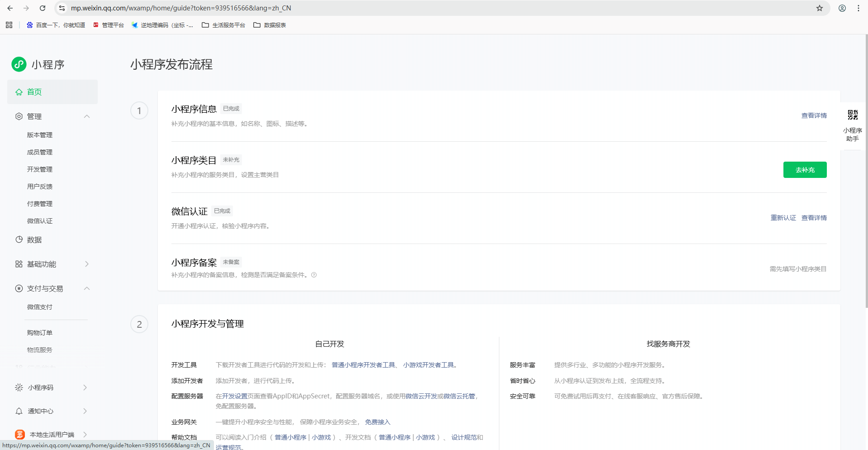Click 查看详情 for 微信认证
Image resolution: width=868 pixels, height=450 pixels.
(x=814, y=218)
